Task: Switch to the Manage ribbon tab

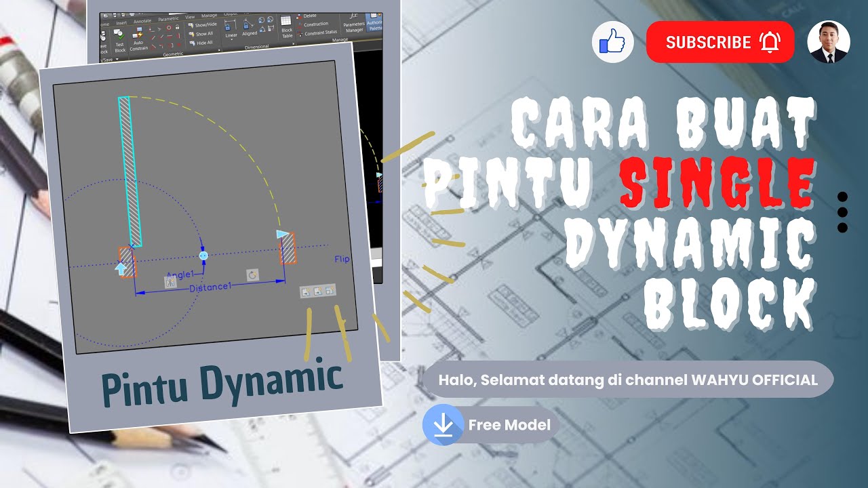Action: pos(209,16)
